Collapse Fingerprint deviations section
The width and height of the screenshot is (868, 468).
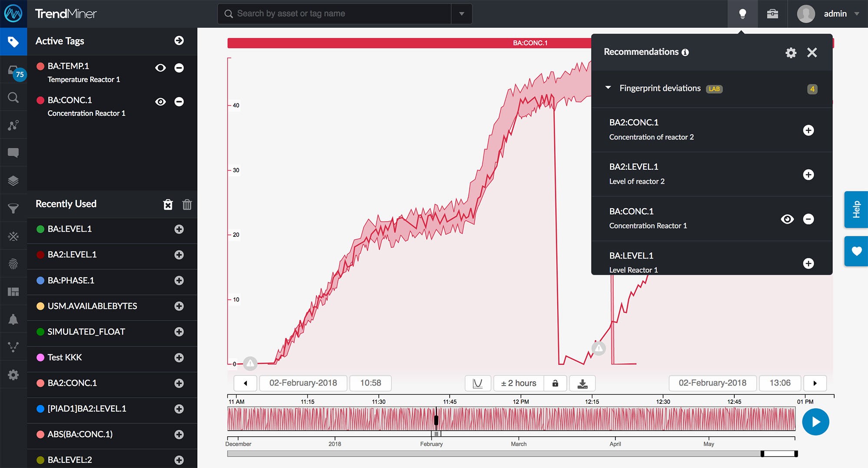(x=608, y=88)
